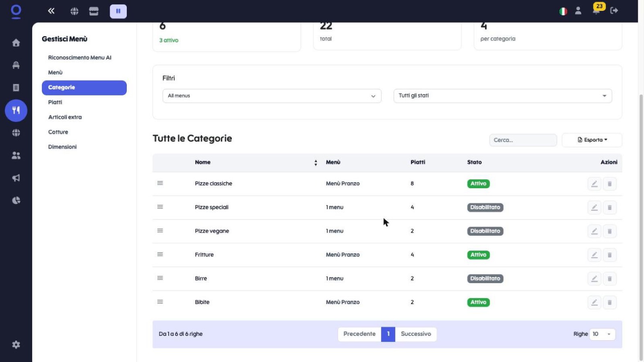Change language via Italian flag icon
The image size is (644, 362).
point(563,11)
